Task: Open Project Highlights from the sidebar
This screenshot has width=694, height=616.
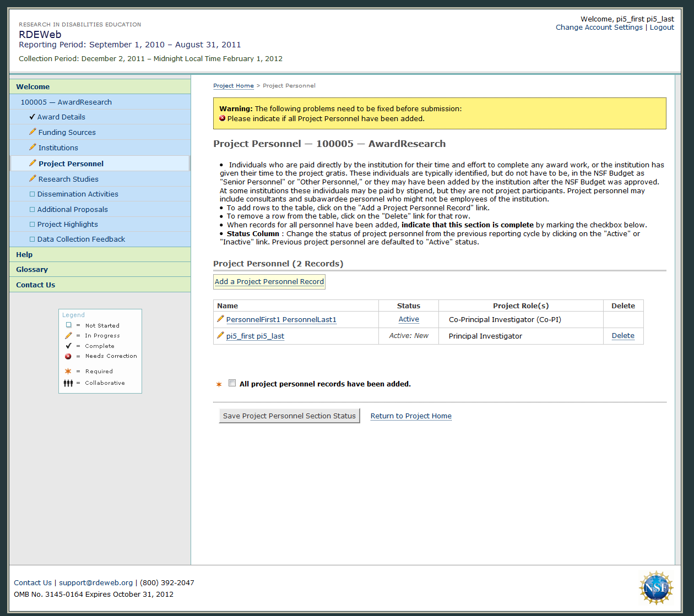Action: (x=68, y=224)
